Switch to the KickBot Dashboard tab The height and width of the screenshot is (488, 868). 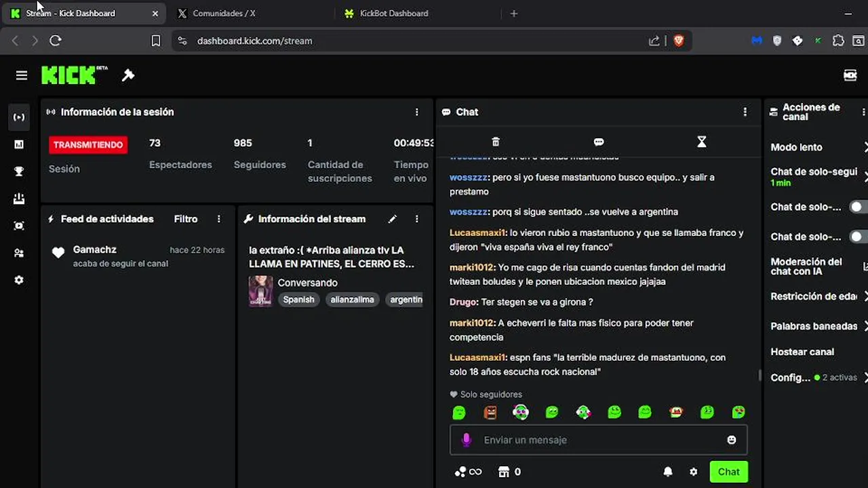[416, 13]
